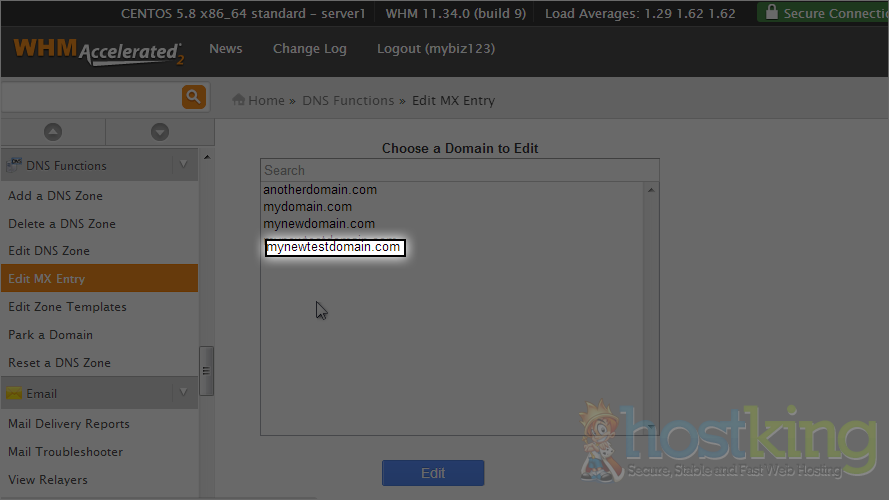The image size is (889, 500).
Task: Click the Secure Connection lock icon
Action: click(770, 13)
